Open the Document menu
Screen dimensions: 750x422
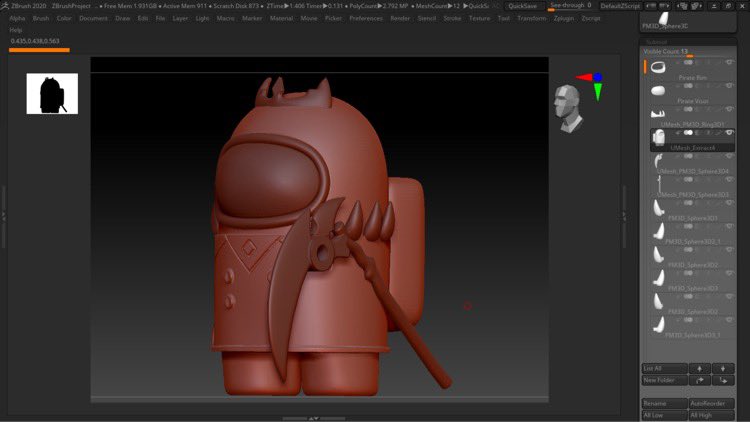pos(93,18)
